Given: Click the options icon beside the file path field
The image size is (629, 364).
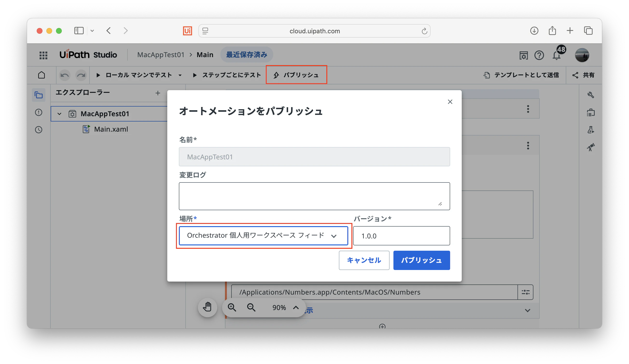Looking at the screenshot, I should 525,292.
